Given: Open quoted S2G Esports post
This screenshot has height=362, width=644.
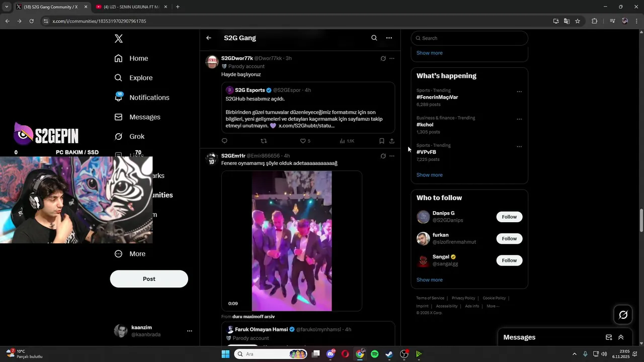Looking at the screenshot, I should pyautogui.click(x=308, y=108).
